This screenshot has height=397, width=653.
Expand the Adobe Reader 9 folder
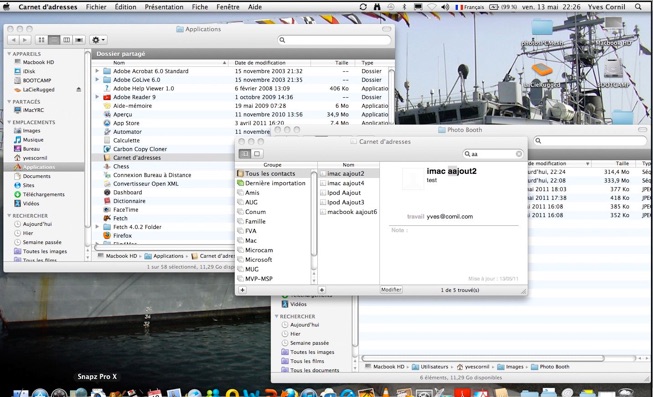pos(97,97)
